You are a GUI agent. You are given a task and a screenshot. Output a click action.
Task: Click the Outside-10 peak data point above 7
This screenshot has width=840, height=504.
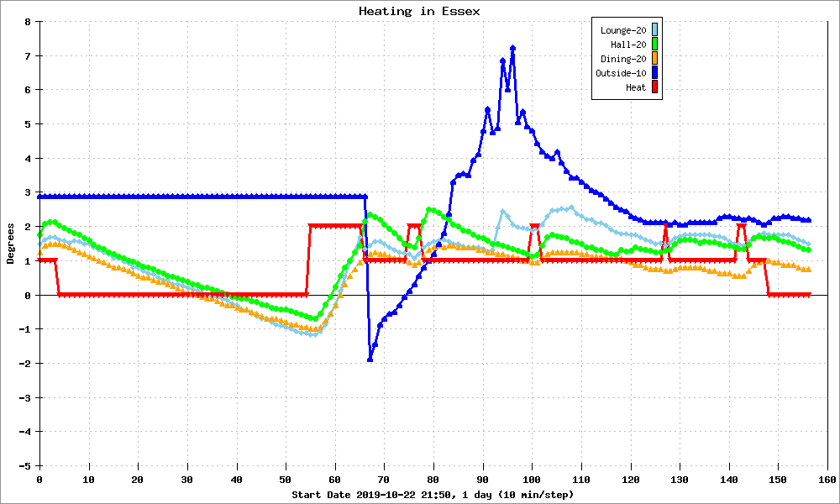pos(512,48)
